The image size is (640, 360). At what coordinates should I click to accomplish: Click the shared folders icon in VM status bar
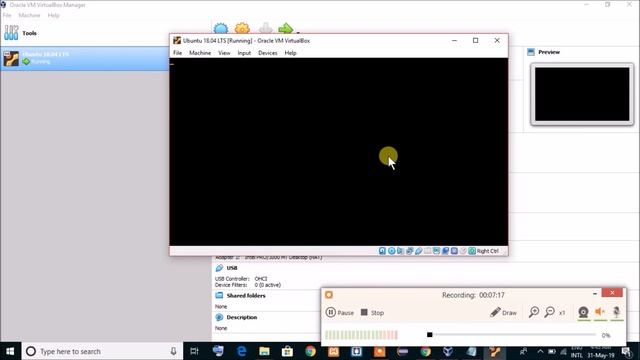(427, 251)
